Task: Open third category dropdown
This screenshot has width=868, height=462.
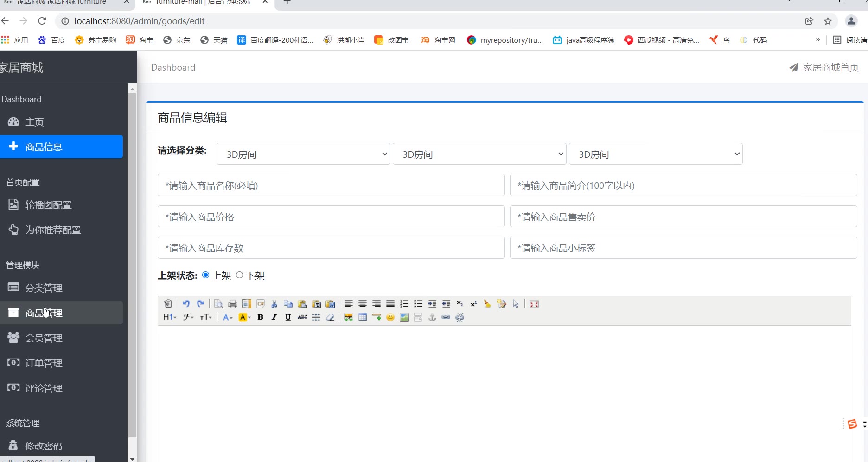Action: tap(656, 154)
